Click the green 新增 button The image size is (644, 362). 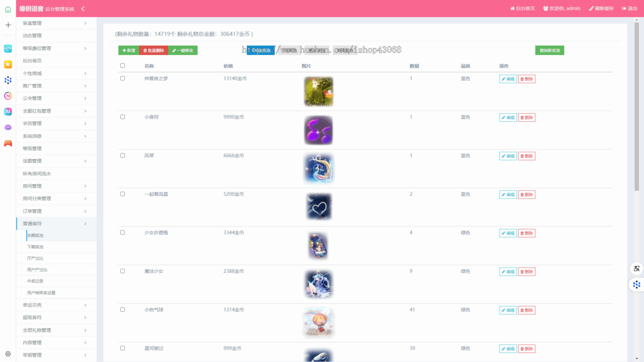point(129,50)
